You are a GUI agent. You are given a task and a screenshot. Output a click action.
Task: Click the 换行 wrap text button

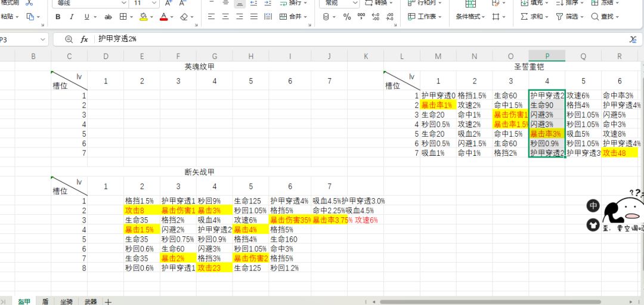(293, 3)
